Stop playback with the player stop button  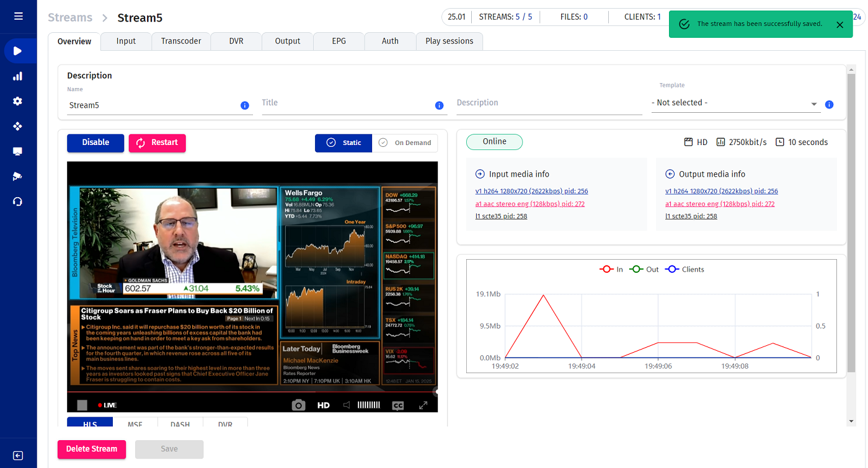(x=82, y=405)
